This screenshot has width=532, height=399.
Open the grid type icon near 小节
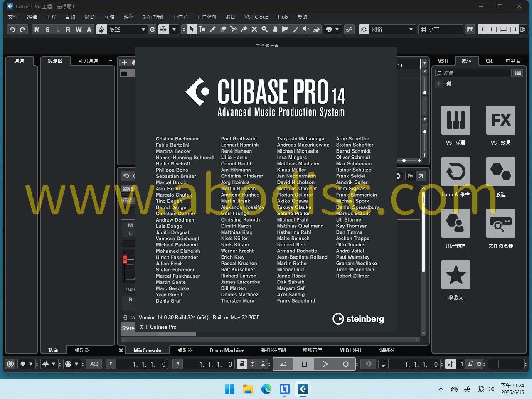(x=424, y=30)
